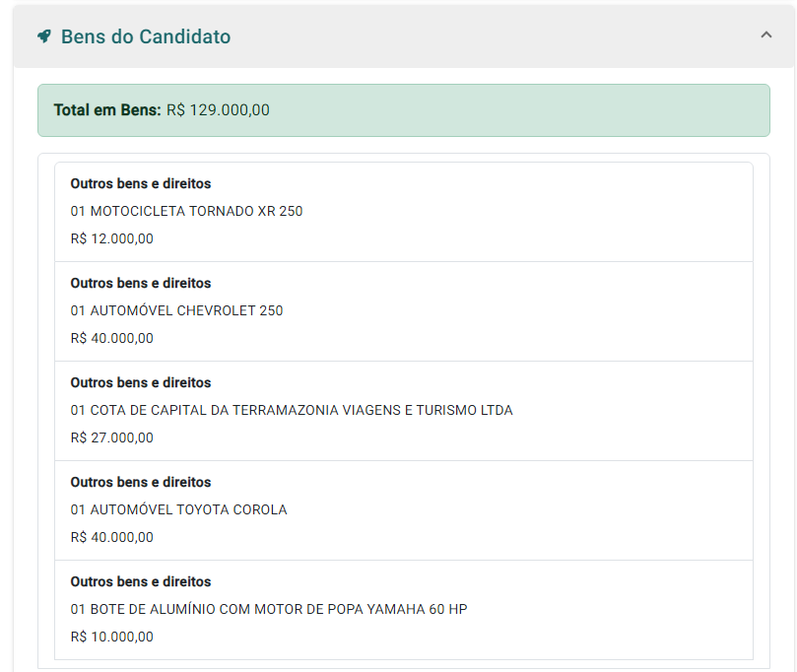
Task: Click the category heading above Automóvel Chevrolet
Action: [141, 283]
